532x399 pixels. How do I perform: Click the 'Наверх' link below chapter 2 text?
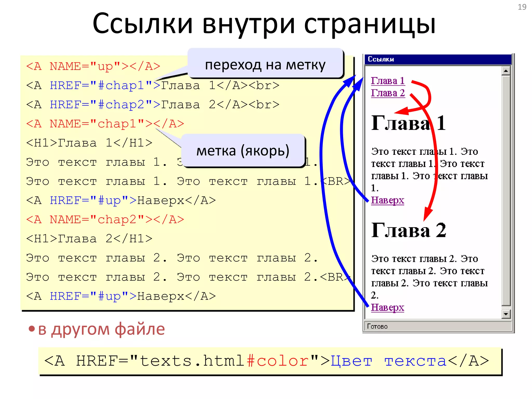tap(387, 308)
